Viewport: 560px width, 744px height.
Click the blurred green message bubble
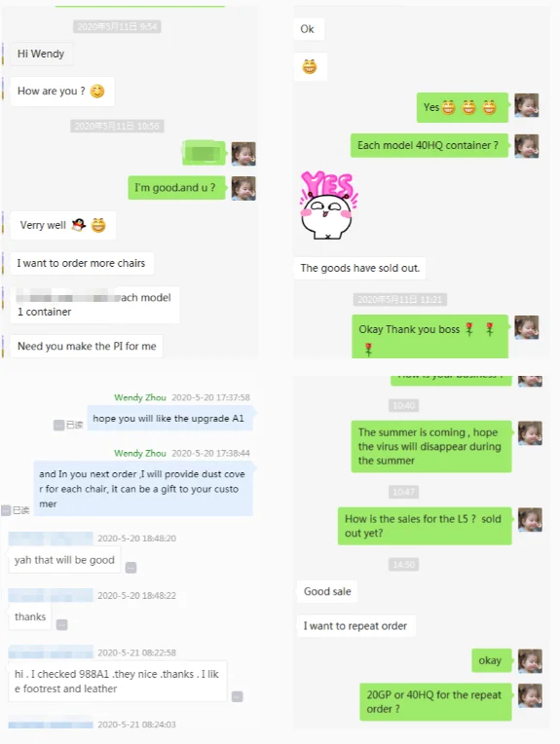point(205,153)
